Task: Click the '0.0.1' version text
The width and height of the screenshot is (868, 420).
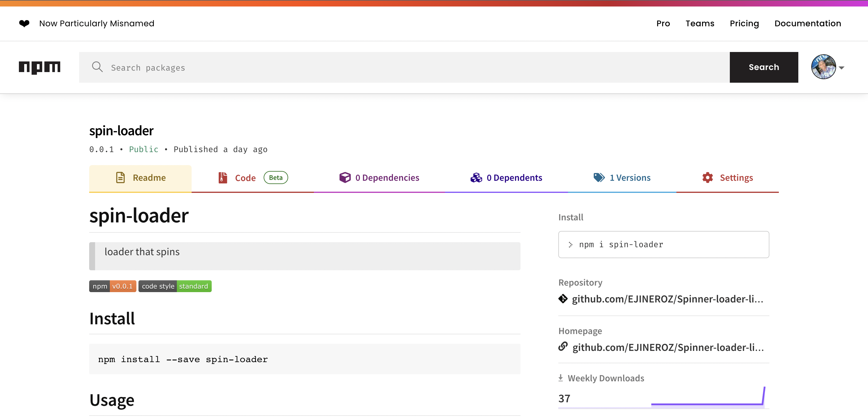Action: click(102, 149)
